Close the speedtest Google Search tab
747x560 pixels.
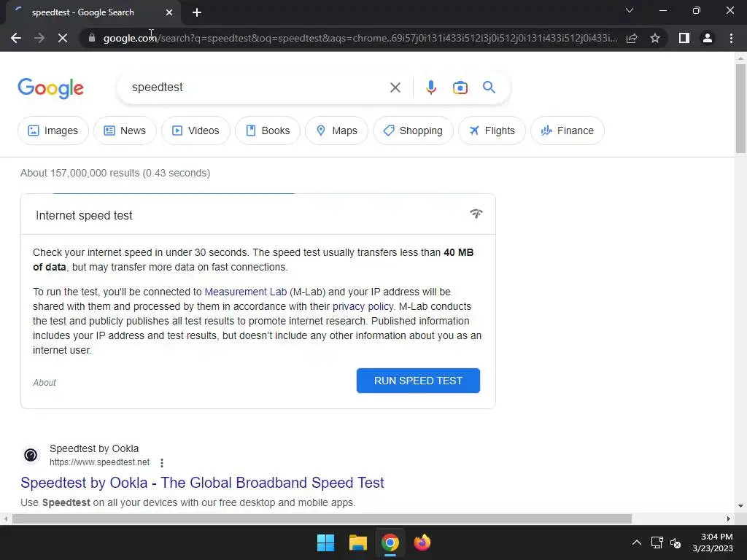pyautogui.click(x=169, y=12)
